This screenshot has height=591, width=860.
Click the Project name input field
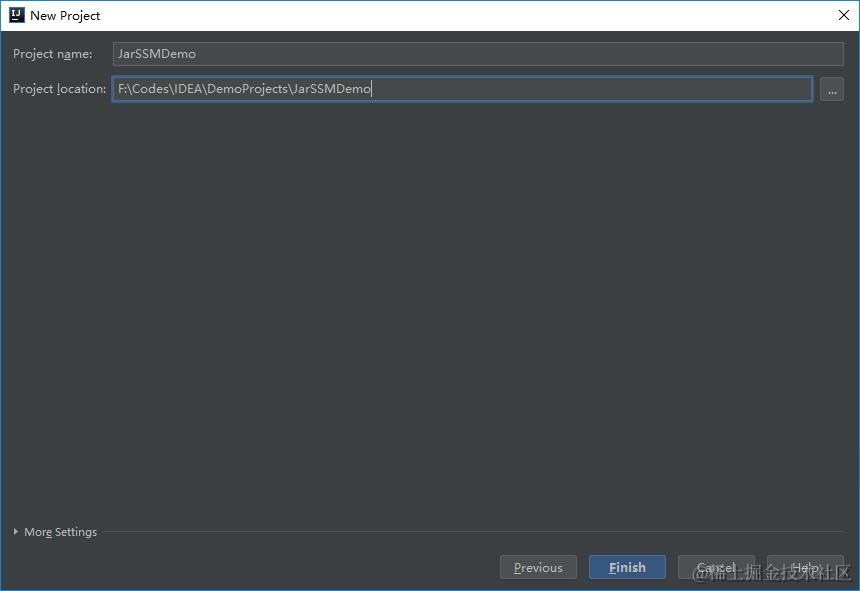click(478, 54)
